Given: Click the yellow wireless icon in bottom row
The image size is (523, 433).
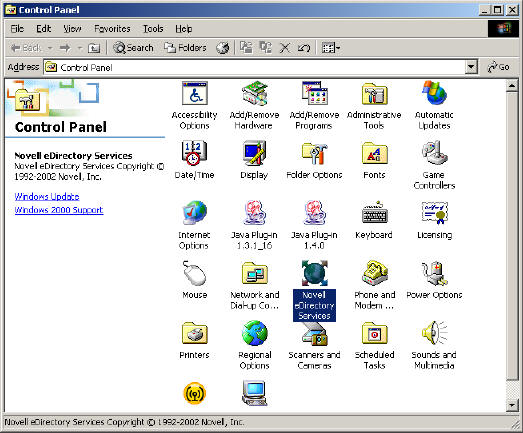Looking at the screenshot, I should tap(194, 393).
